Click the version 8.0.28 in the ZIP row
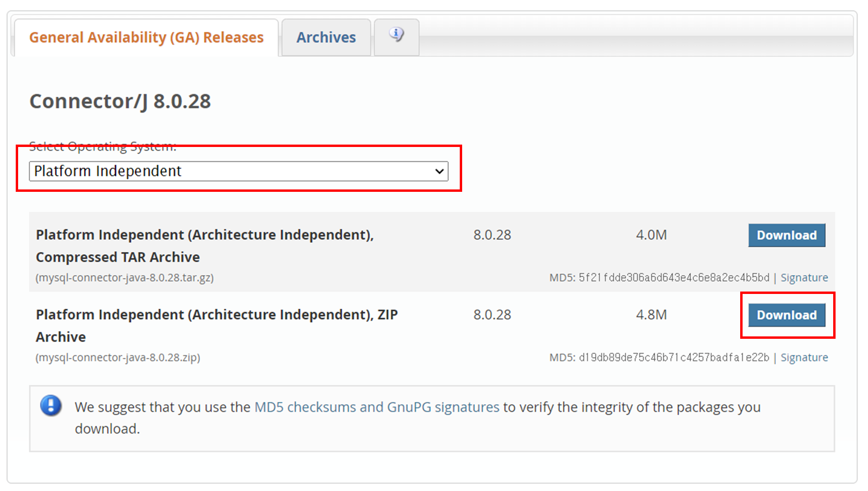The height and width of the screenshot is (491, 868). tap(492, 314)
